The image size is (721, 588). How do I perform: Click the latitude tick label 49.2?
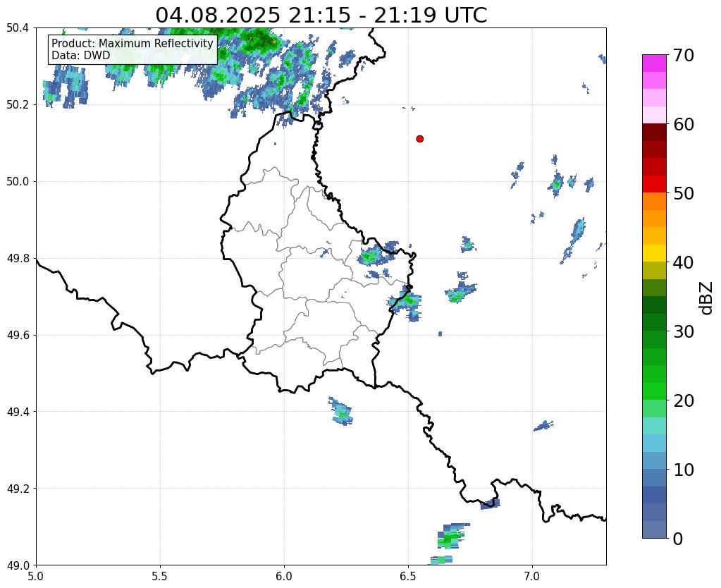(x=18, y=489)
